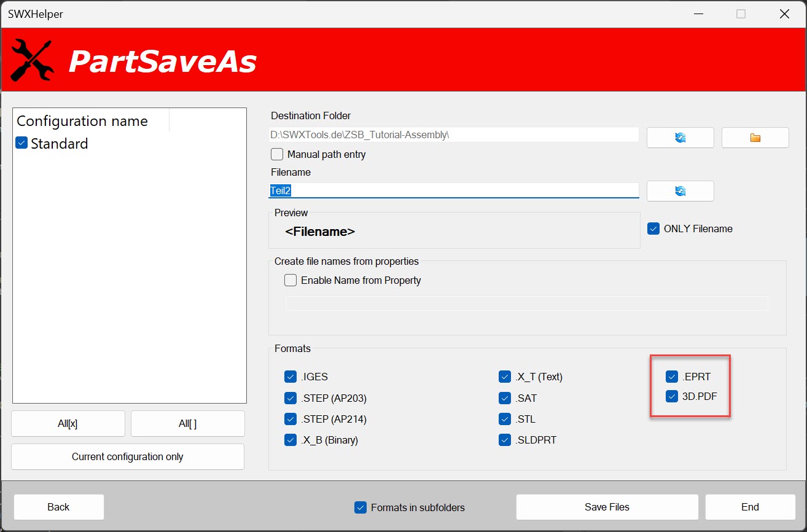Click the PartSaveAs tools logo icon

tap(32, 59)
